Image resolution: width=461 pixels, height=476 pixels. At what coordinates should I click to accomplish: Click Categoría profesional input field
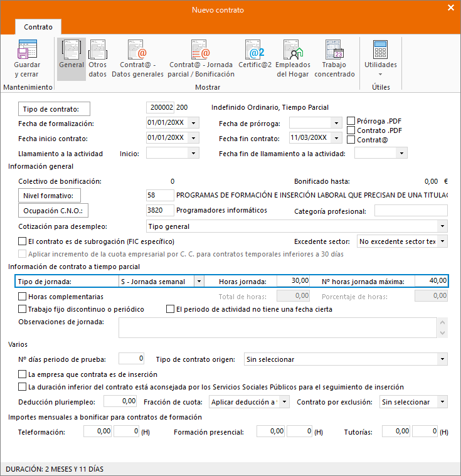(x=411, y=210)
